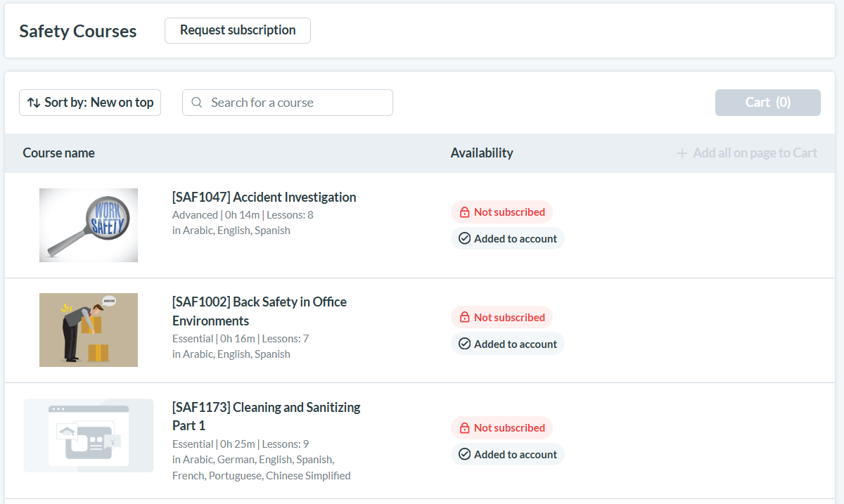Click the plus icon beside Add all on page
Screen dimensions: 844x504
[x=682, y=153]
